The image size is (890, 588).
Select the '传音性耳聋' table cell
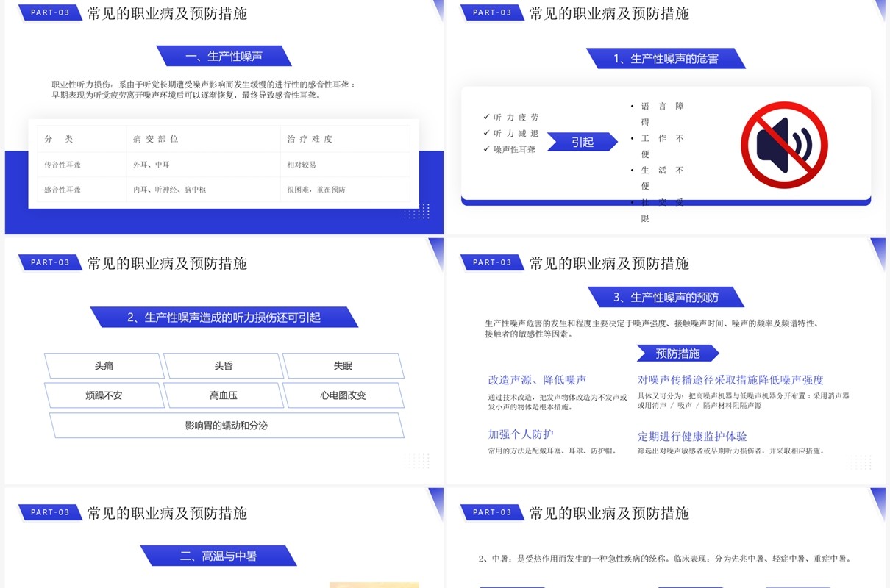click(x=82, y=165)
